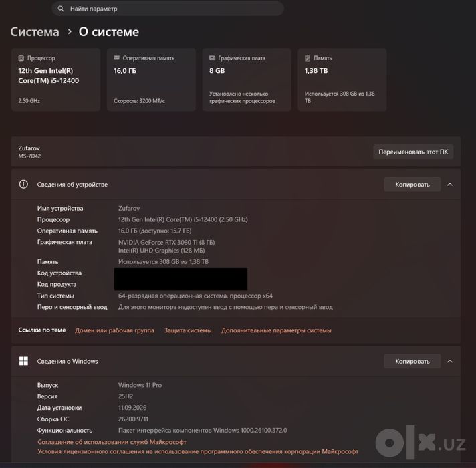Screen dimensions: 476x468
Task: Select 'Используется 308 GB из 1,38 ТВ' row value
Action: coord(163,261)
